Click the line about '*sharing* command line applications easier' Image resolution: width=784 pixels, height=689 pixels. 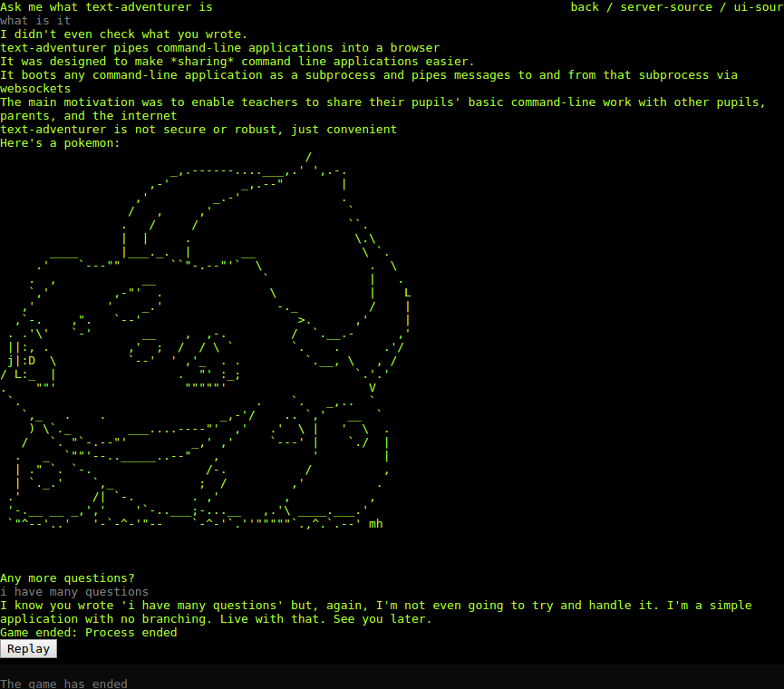click(x=237, y=62)
